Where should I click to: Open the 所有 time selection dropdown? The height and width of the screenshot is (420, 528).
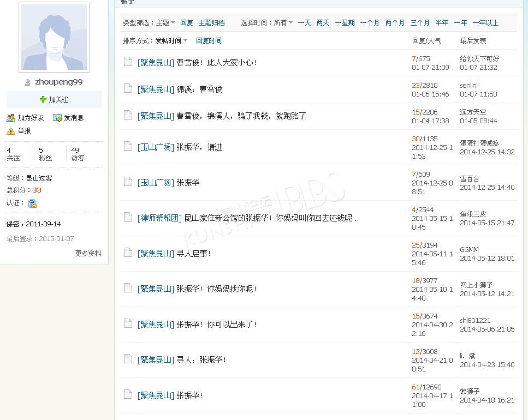click(x=283, y=23)
